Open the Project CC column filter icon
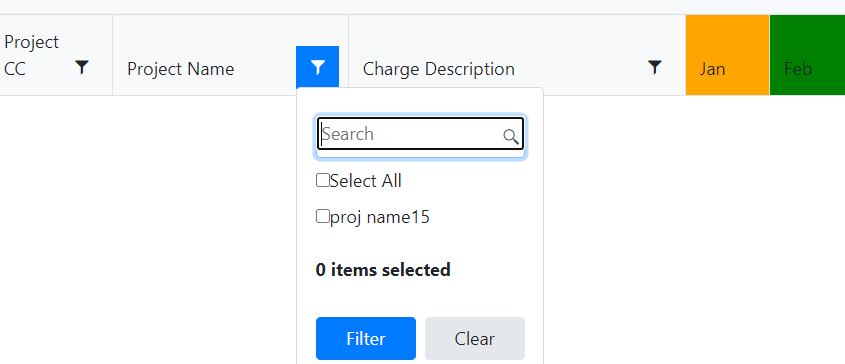The width and height of the screenshot is (845, 364). [81, 67]
